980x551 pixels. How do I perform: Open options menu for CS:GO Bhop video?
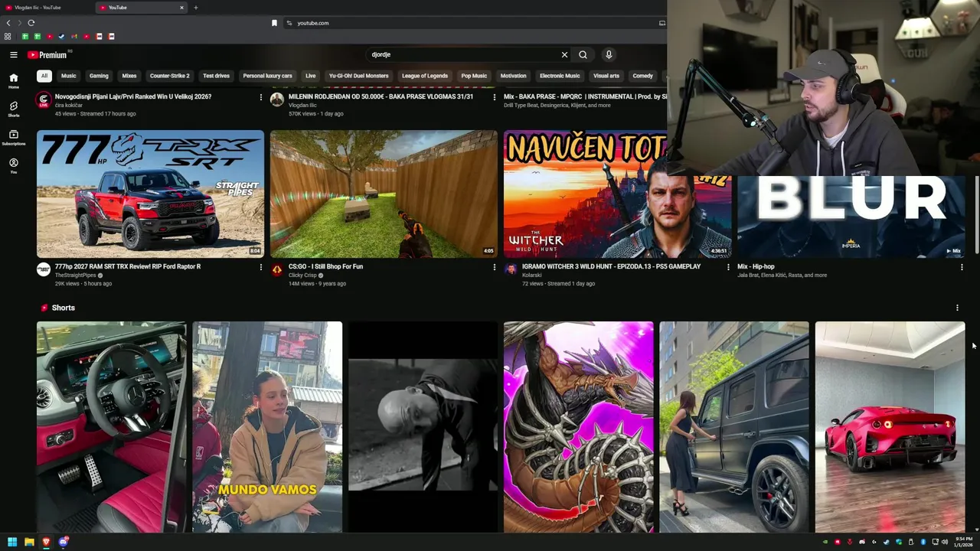tap(495, 267)
